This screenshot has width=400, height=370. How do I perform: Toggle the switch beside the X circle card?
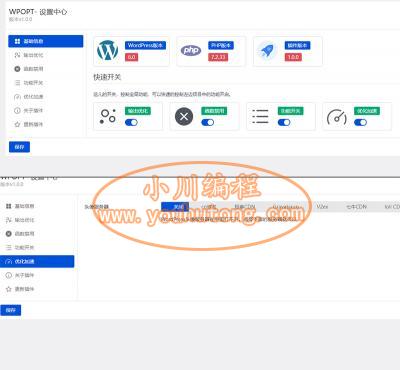tap(208, 122)
